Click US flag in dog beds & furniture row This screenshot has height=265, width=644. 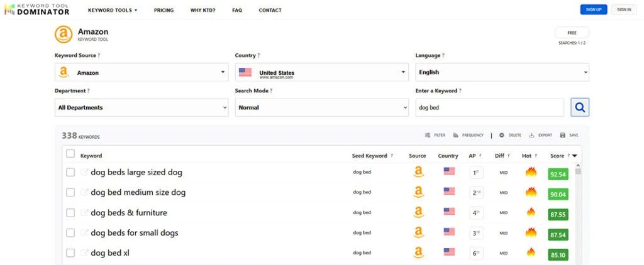(x=449, y=211)
